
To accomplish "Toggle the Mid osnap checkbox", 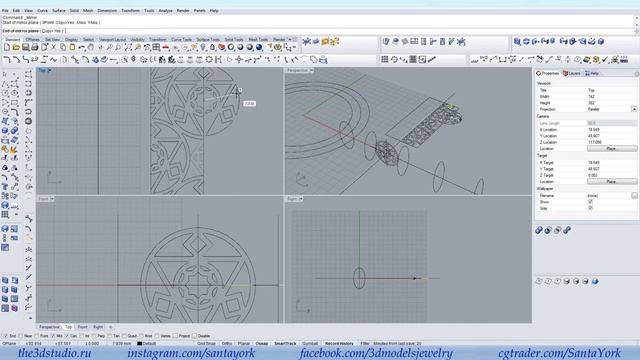I will click(53, 336).
